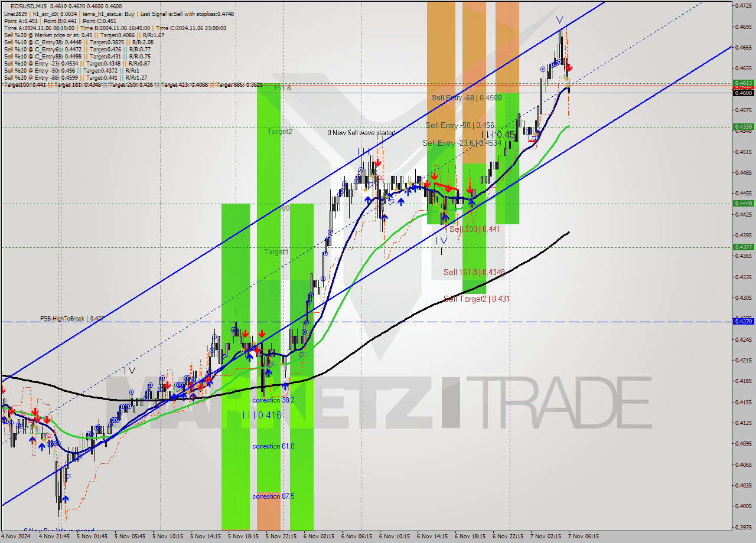Click the '7 Nov 06:15' time axis label

point(584,537)
